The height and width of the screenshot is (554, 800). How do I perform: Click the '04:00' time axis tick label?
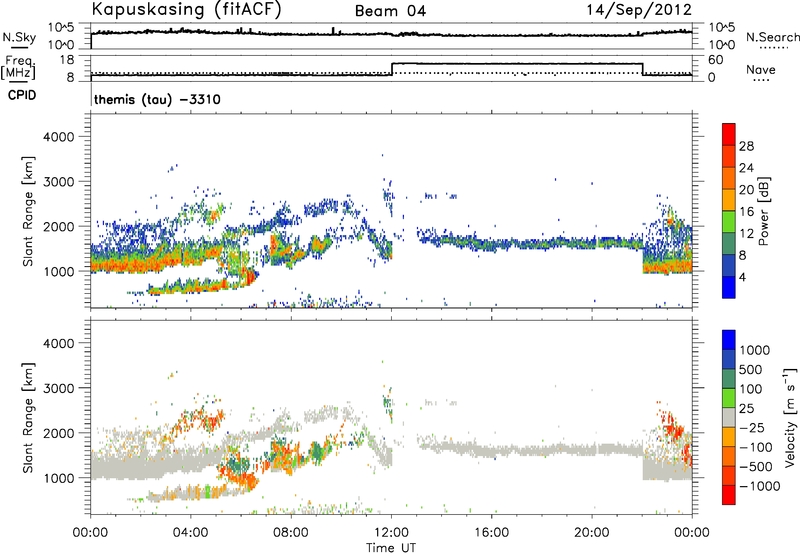click(191, 533)
